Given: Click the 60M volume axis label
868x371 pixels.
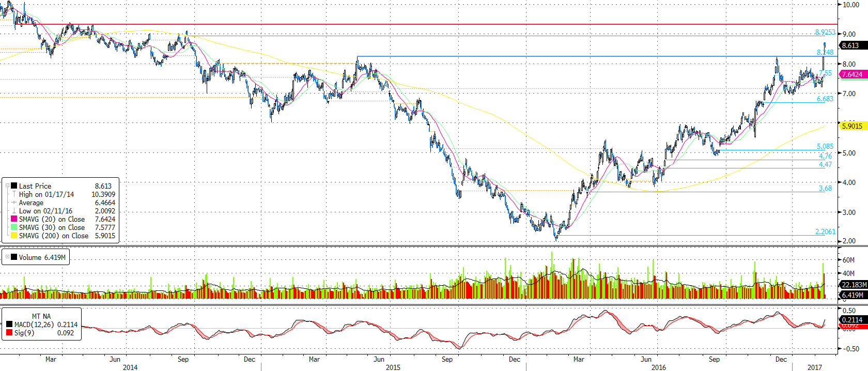Looking at the screenshot, I should tap(848, 260).
